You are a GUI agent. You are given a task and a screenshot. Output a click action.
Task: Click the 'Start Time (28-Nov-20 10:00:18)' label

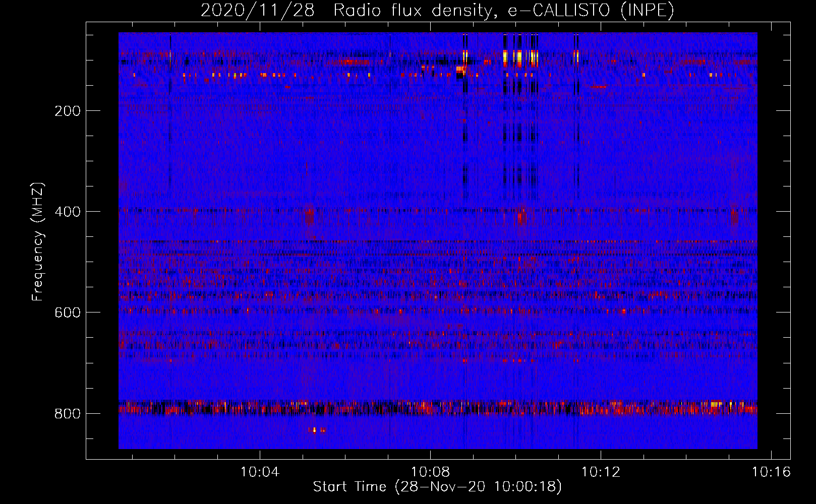(437, 487)
